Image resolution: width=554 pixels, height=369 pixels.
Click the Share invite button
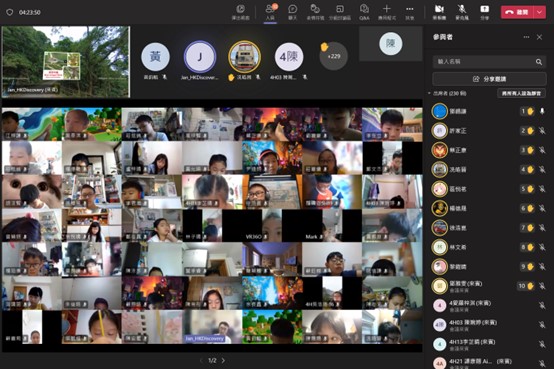[x=489, y=79]
